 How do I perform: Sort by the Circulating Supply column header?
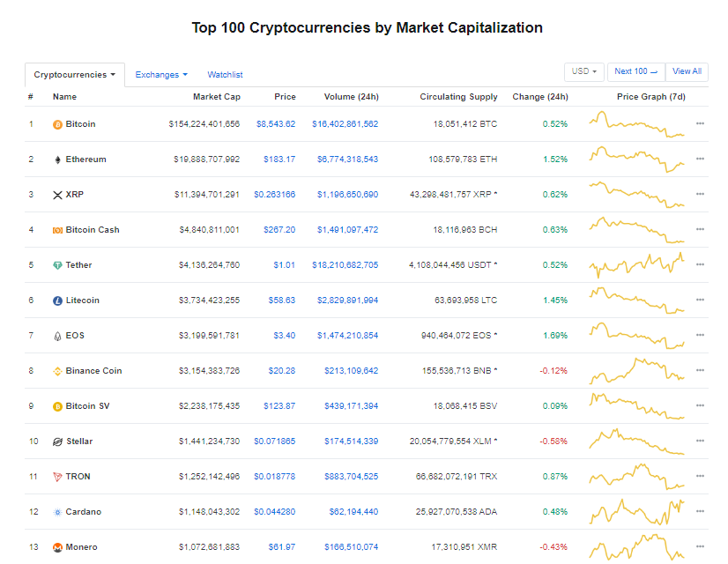(x=458, y=97)
